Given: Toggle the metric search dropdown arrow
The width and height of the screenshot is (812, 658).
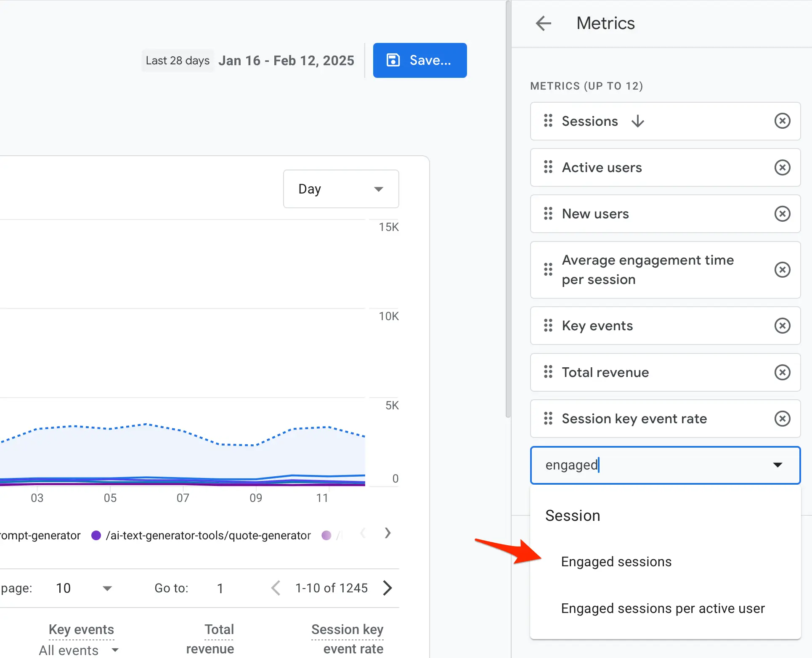Looking at the screenshot, I should 777,465.
